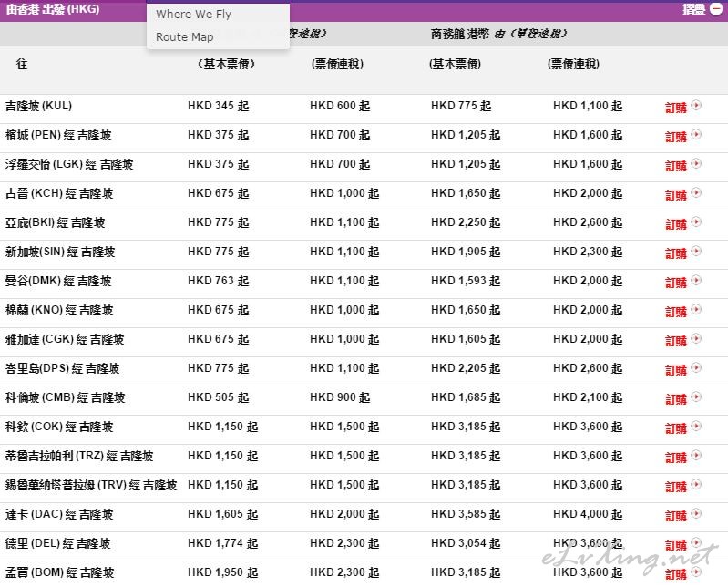The width and height of the screenshot is (728, 587).
Task: Click the HKD 600 fare with tax cell
Action: [x=340, y=106]
